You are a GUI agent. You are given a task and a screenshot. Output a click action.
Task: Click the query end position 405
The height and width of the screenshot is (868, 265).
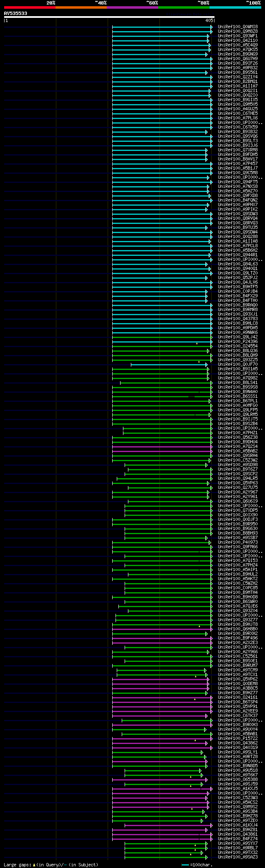(x=209, y=20)
